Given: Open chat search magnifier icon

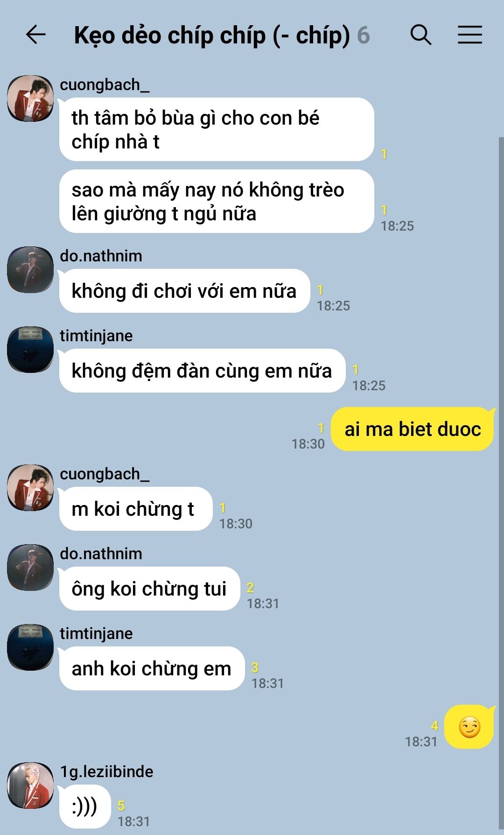Looking at the screenshot, I should 420,35.
